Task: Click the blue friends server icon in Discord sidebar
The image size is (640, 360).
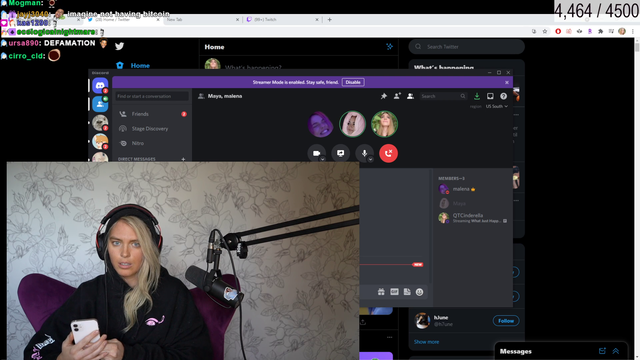Action: coord(100,104)
